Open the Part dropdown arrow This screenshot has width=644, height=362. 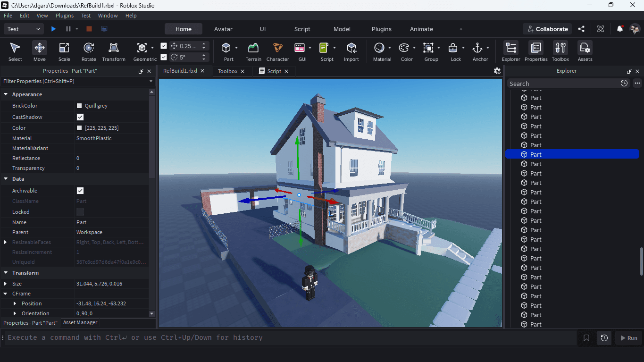(x=236, y=48)
